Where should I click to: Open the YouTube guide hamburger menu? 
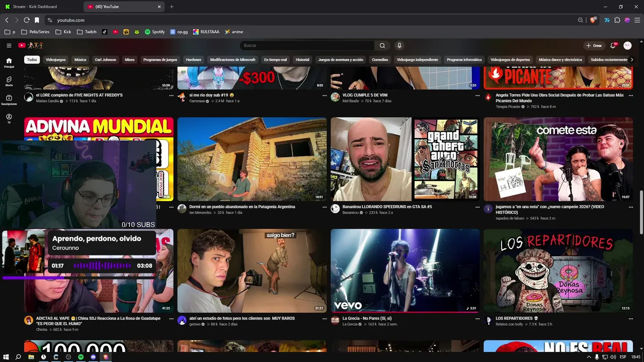point(9,45)
